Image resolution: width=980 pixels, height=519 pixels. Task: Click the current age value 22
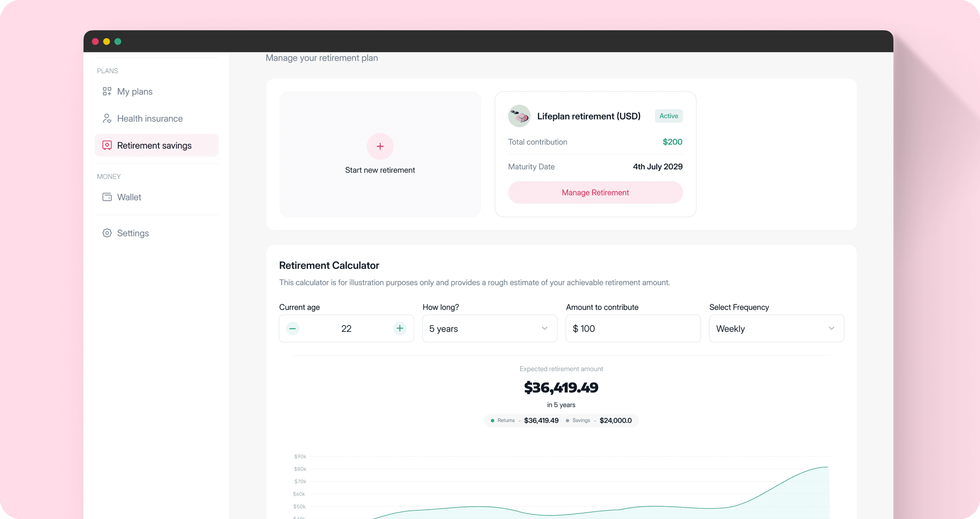[x=346, y=329]
